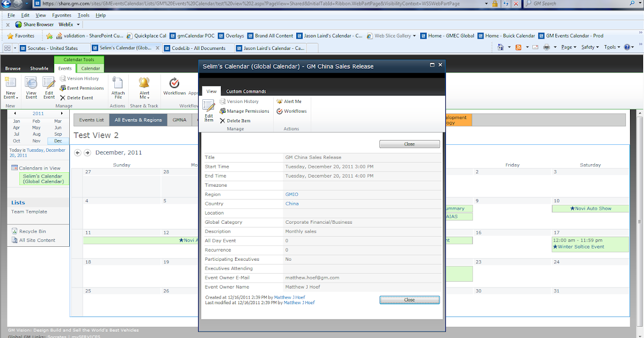Click Add to Favorites bar star icon

coord(49,36)
